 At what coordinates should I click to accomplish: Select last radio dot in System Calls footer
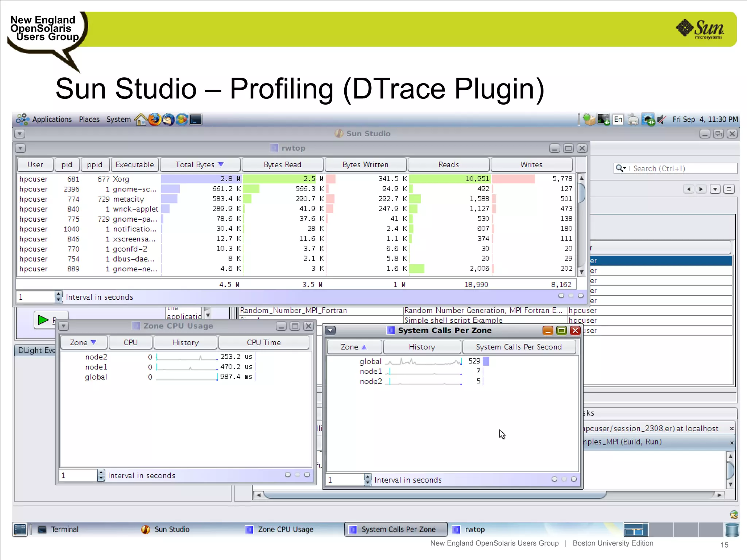click(574, 479)
